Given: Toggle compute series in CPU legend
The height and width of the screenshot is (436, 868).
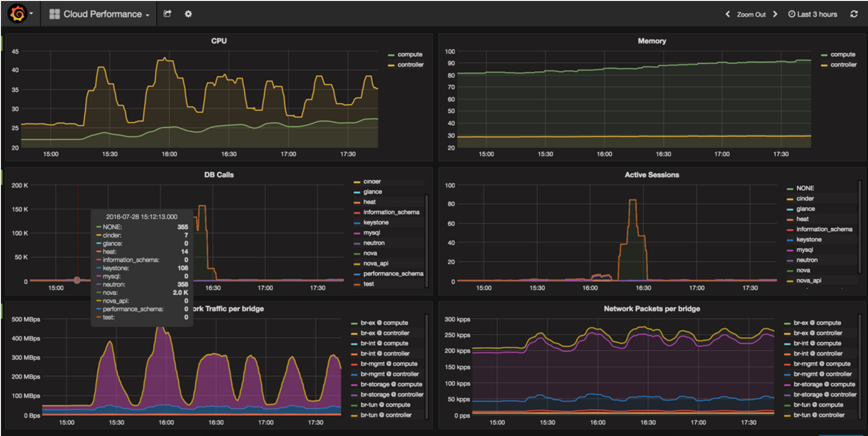Looking at the screenshot, I should point(409,55).
